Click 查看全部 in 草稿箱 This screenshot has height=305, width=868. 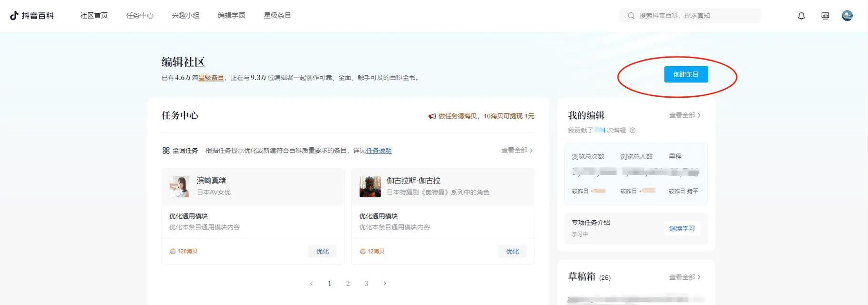[x=685, y=277]
